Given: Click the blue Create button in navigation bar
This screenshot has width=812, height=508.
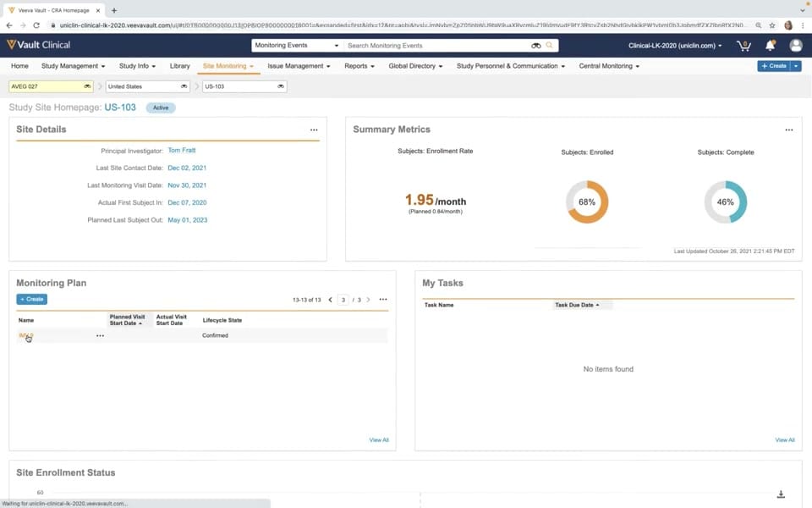Looking at the screenshot, I should coord(774,66).
